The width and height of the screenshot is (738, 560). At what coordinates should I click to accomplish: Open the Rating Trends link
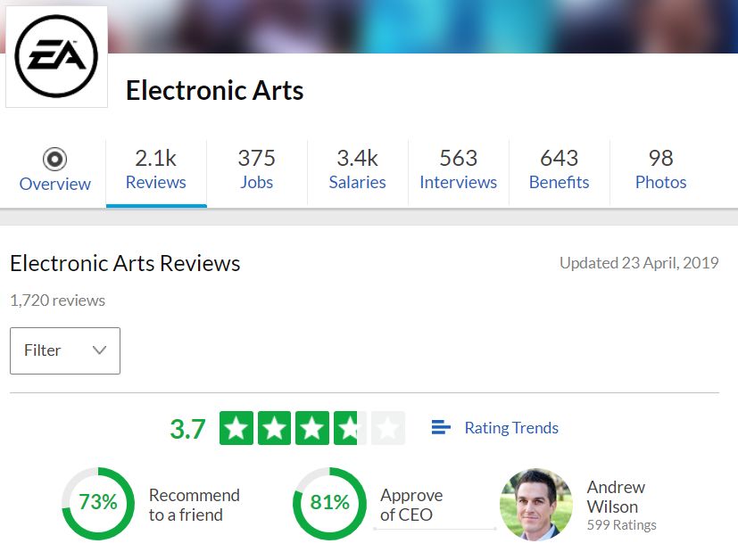tap(511, 428)
